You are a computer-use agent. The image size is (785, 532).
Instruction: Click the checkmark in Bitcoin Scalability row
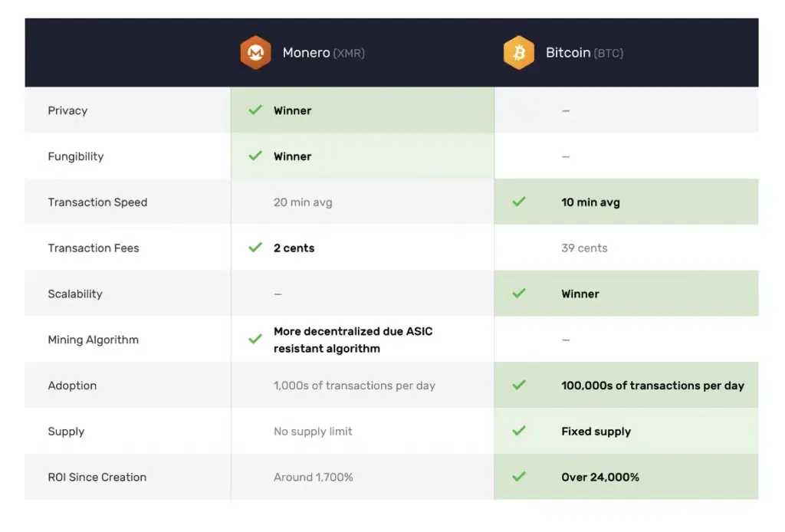pyautogui.click(x=519, y=294)
